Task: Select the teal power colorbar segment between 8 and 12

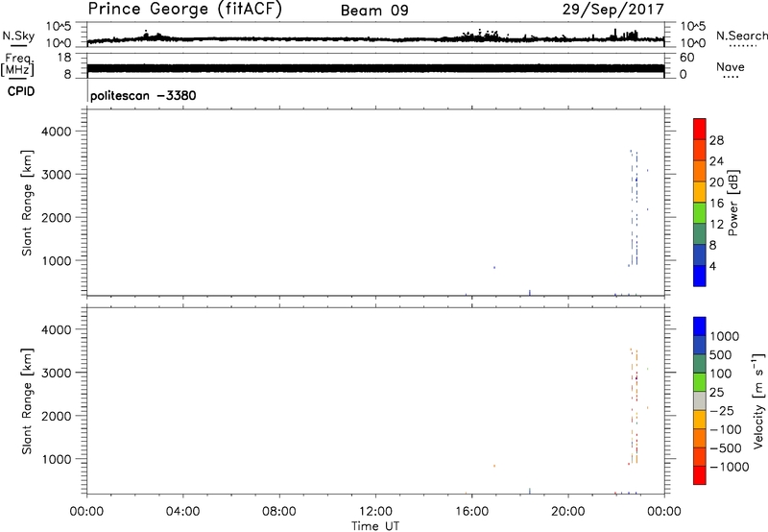Action: click(x=700, y=233)
